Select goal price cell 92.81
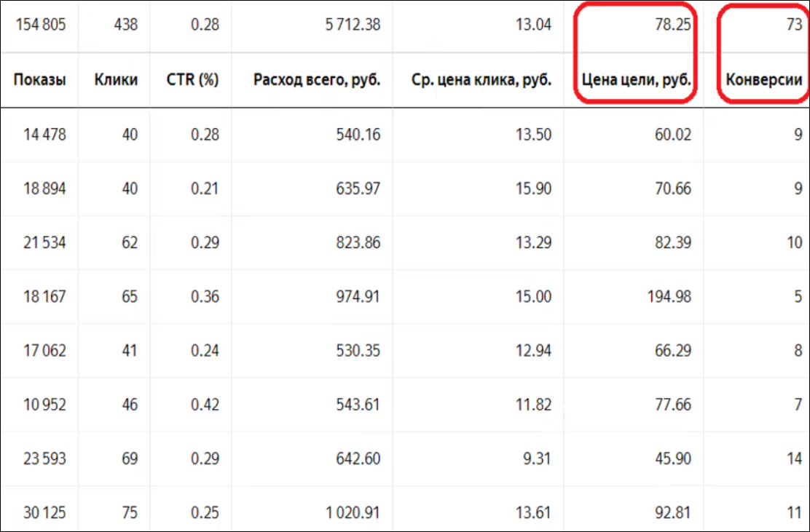 click(x=672, y=513)
